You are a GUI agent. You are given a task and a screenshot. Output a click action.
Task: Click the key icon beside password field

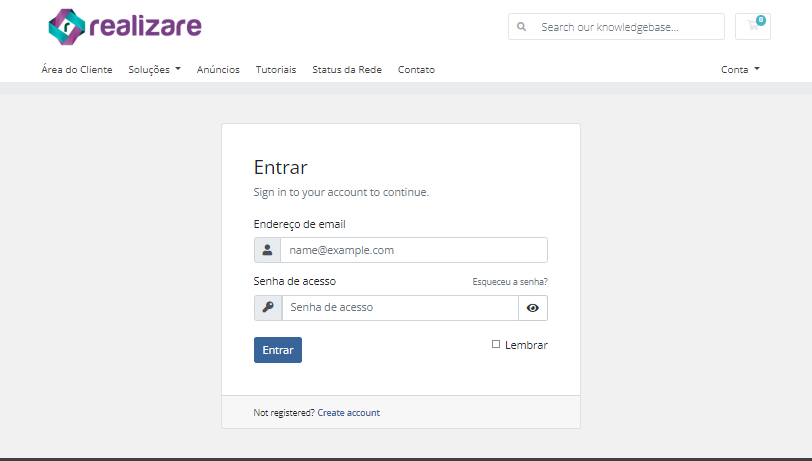268,308
